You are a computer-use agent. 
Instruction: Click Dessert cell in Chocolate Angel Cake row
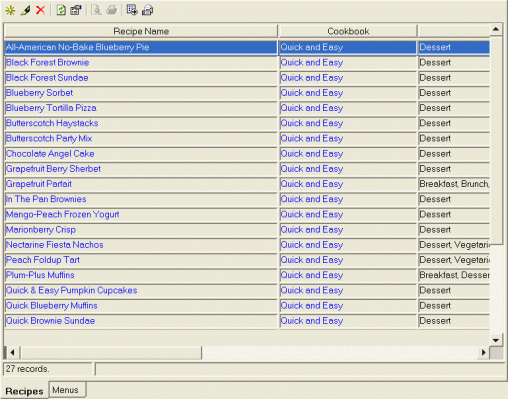point(454,154)
